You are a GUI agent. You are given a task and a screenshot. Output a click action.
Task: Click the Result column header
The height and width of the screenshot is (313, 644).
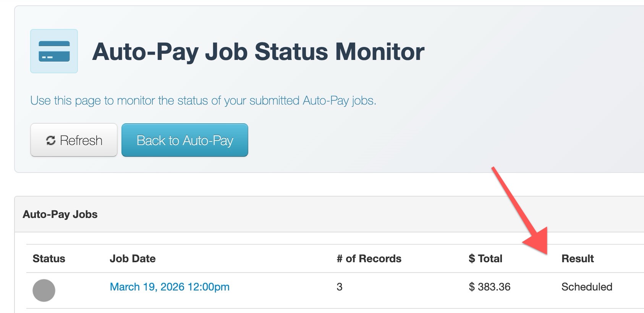[578, 258]
